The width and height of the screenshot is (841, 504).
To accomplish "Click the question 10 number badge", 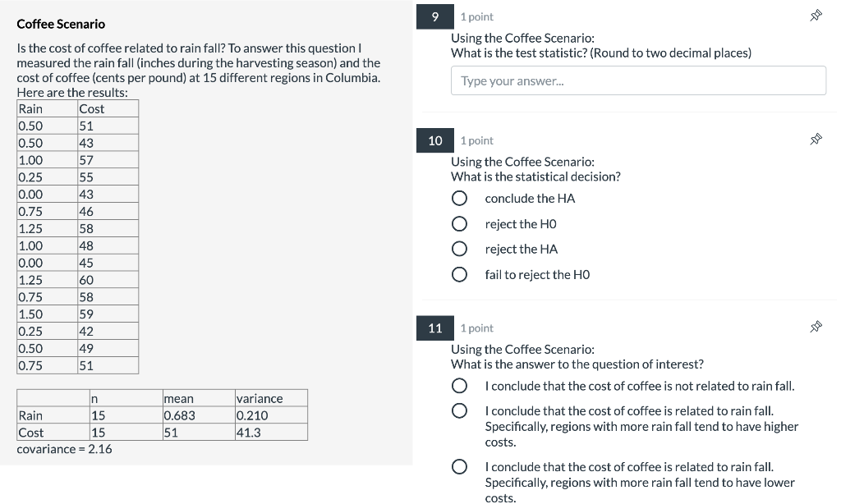I will point(435,140).
